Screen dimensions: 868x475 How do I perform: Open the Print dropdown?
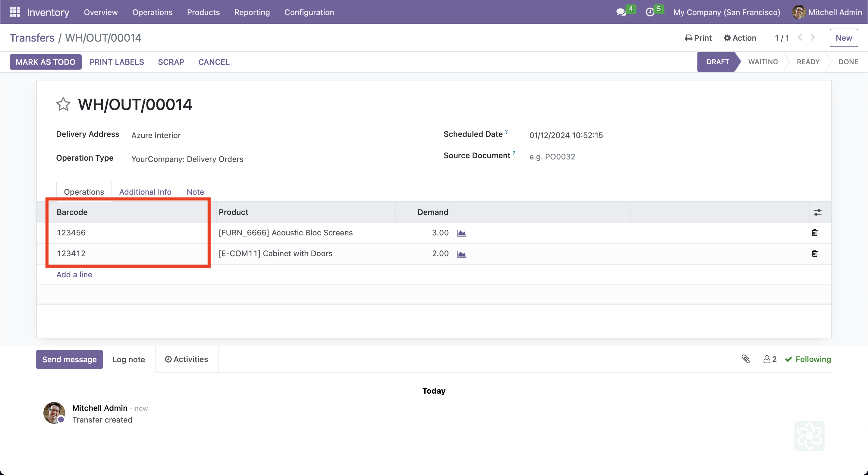698,38
